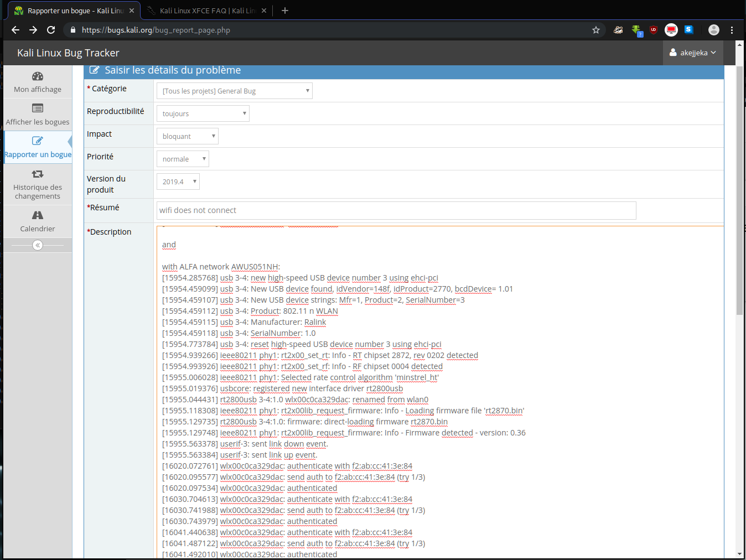The width and height of the screenshot is (746, 560).
Task: Expand the Reproductibilité dropdown set to toujours
Action: [x=203, y=113]
